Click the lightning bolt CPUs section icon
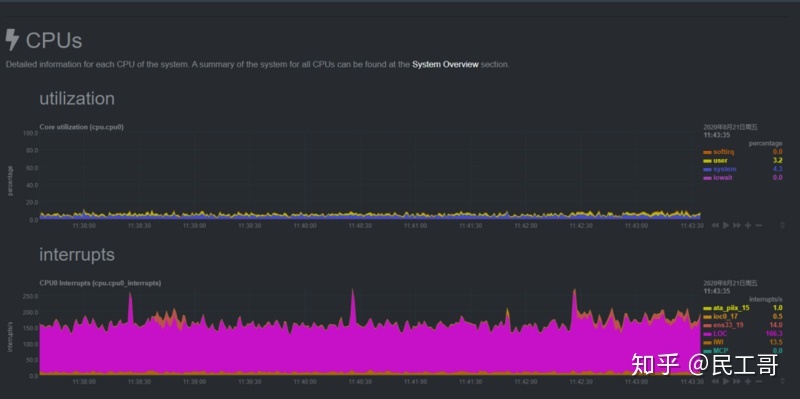This screenshot has width=800, height=399. 12,40
